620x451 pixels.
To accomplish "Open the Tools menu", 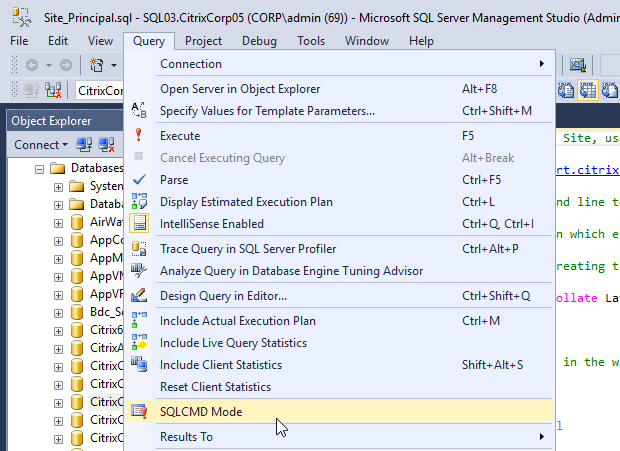I will click(311, 41).
